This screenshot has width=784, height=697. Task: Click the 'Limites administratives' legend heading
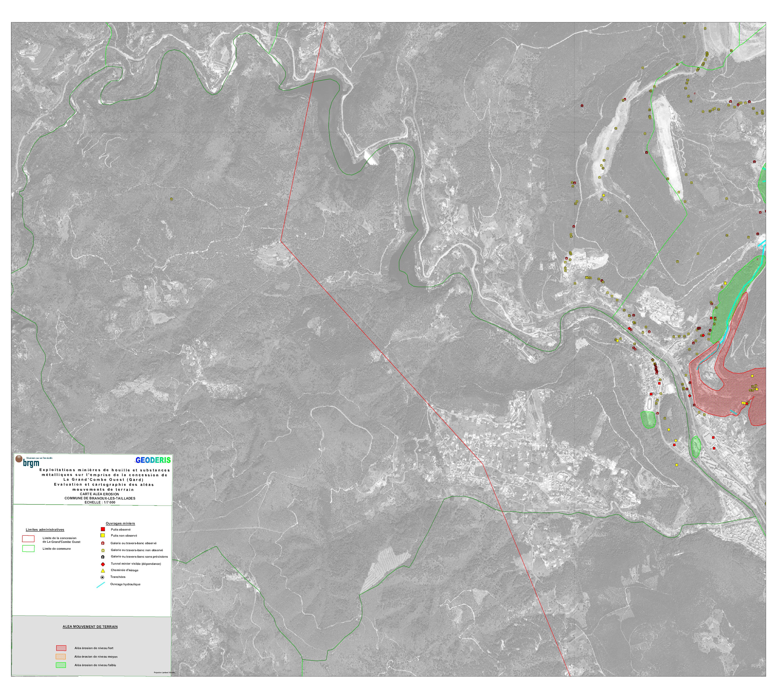45,529
